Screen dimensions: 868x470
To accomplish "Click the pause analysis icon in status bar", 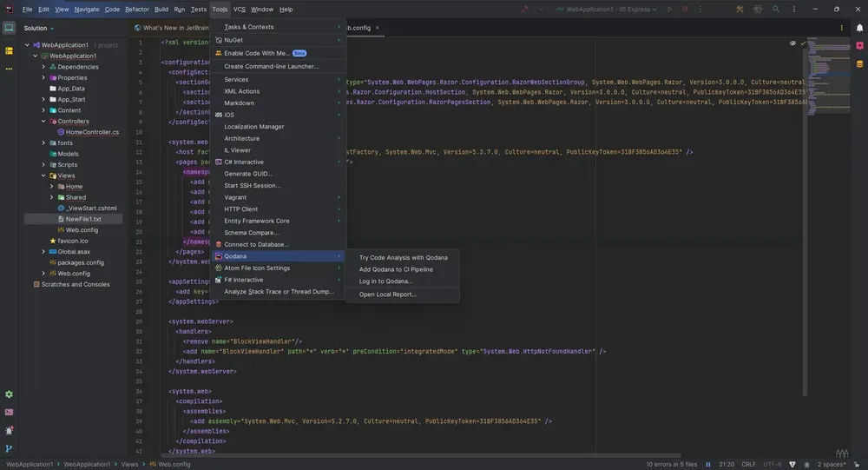I will 708,465.
